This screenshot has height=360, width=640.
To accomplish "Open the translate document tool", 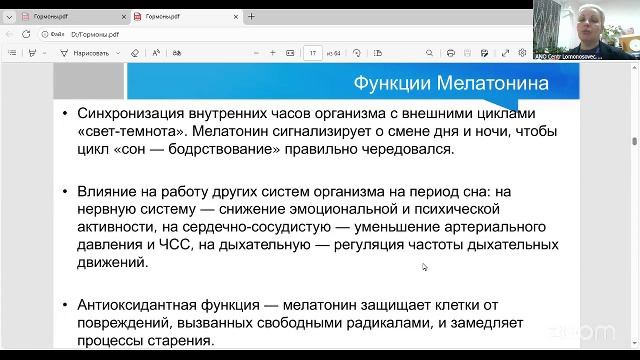I will (177, 53).
